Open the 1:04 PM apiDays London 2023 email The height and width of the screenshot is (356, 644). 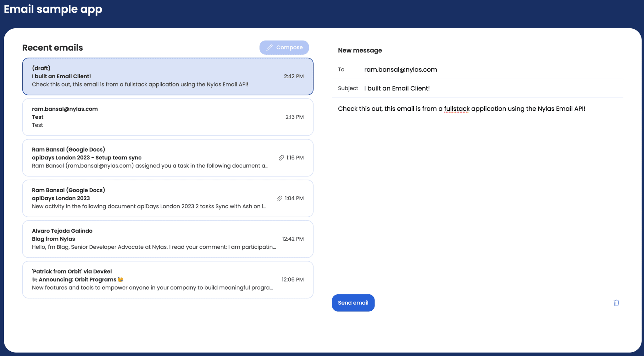tap(168, 198)
